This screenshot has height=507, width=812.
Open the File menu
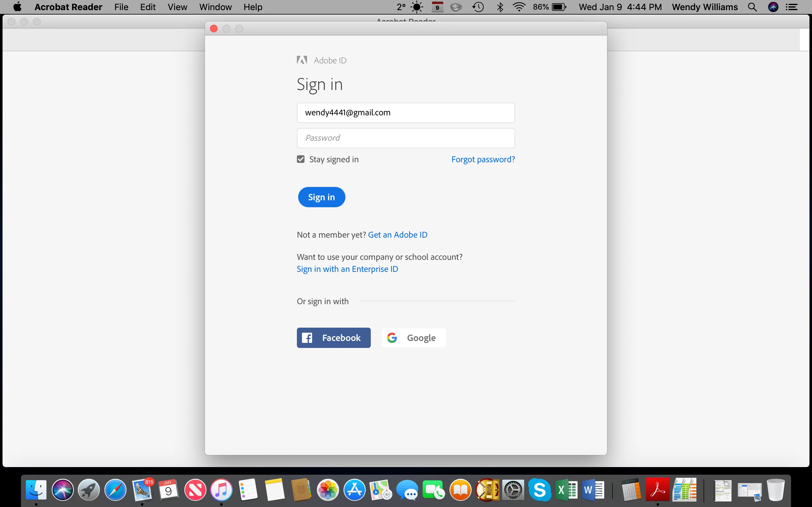pos(121,7)
